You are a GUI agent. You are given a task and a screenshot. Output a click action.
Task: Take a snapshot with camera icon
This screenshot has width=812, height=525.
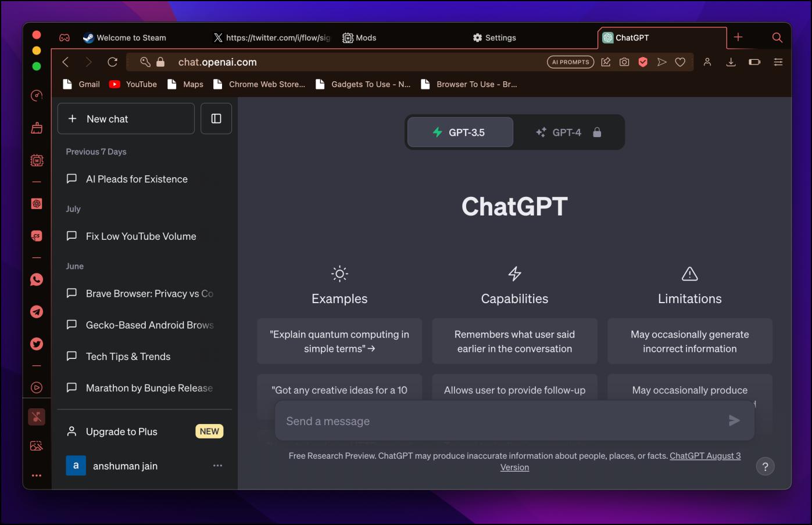click(624, 62)
